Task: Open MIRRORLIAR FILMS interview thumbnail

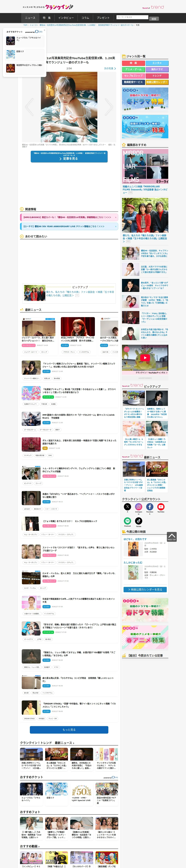Action: (145, 167)
